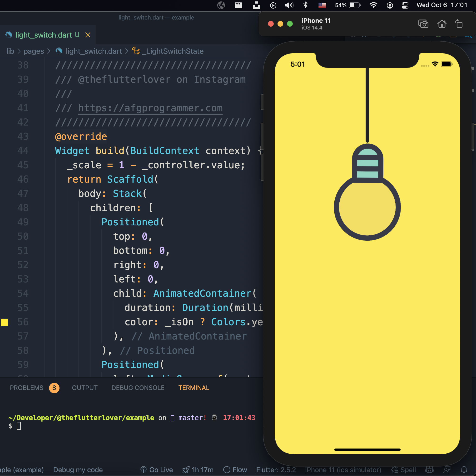Click the yellow color swatch on line 56

point(5,322)
